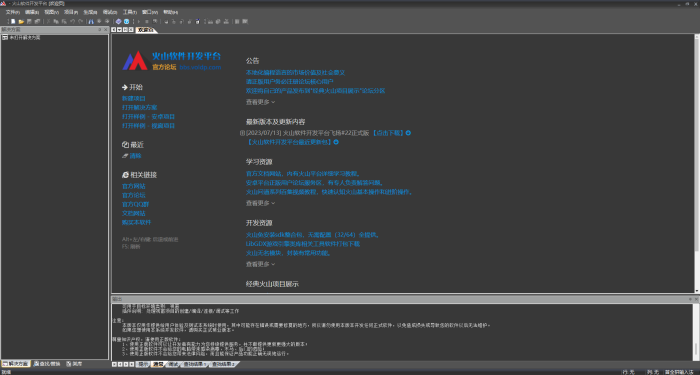Click the tab list dropdown arrow beside welcome tab
The width and height of the screenshot is (700, 375).
pyautogui.click(x=119, y=30)
